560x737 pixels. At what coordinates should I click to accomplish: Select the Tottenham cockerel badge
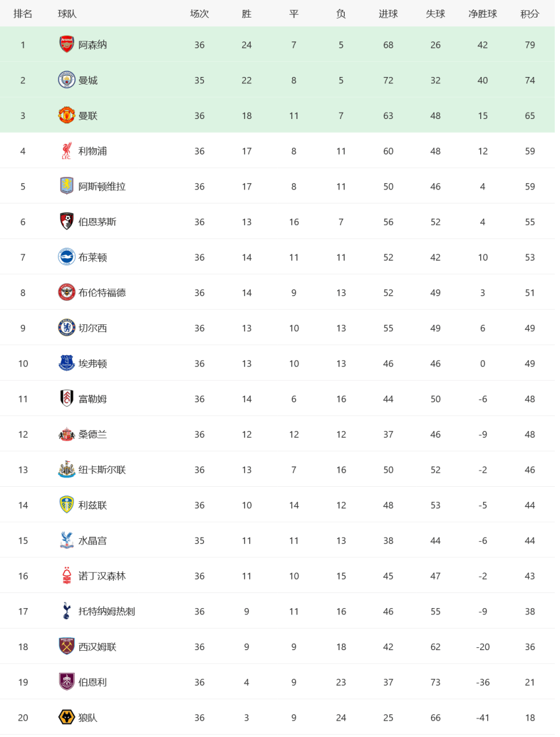coord(66,611)
